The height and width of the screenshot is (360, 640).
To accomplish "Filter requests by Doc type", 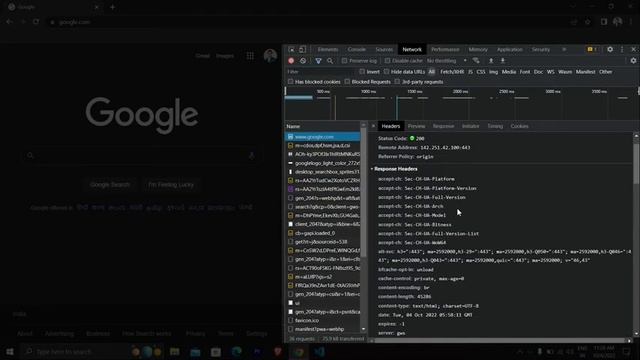I will pyautogui.click(x=538, y=72).
